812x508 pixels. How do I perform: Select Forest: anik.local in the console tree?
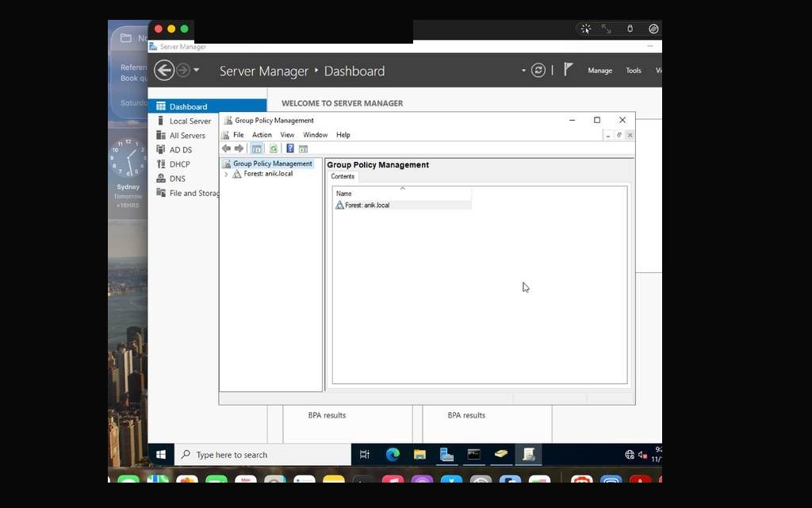(268, 174)
